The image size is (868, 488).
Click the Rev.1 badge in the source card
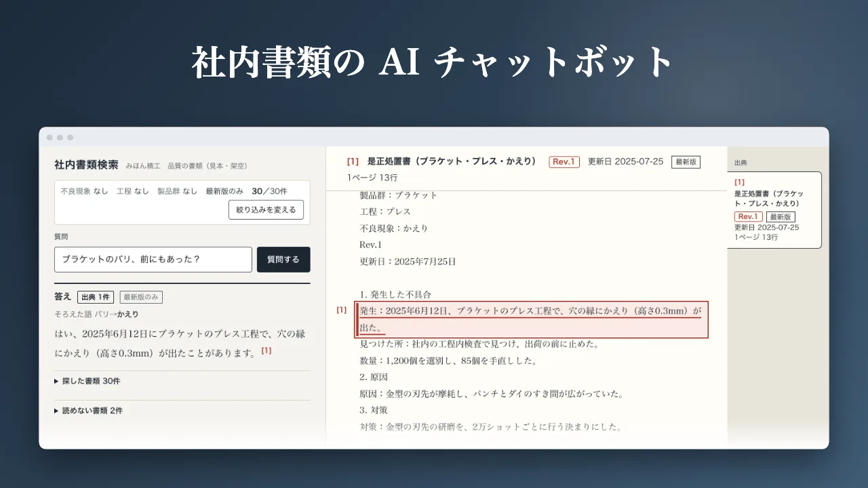[749, 217]
